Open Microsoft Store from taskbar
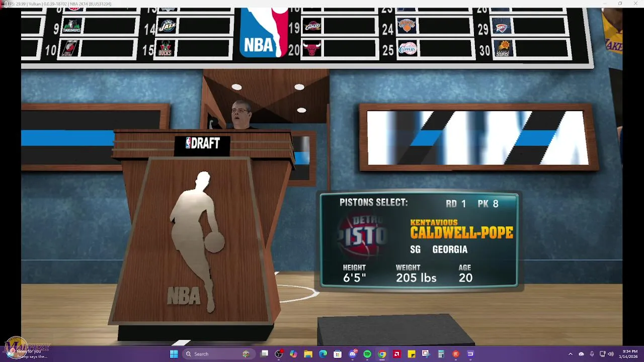644x362 pixels. [x=338, y=354]
